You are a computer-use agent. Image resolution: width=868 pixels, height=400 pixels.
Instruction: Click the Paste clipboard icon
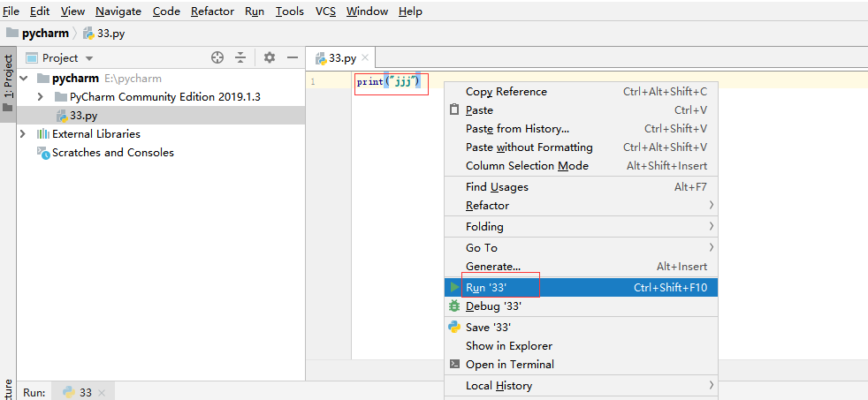(x=454, y=110)
